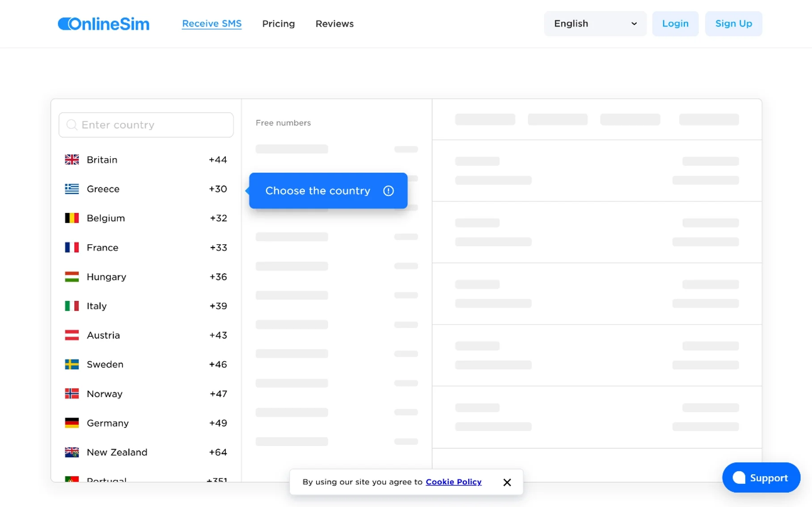This screenshot has height=507, width=812.
Task: Click the Free numbers heading
Action: pyautogui.click(x=283, y=123)
